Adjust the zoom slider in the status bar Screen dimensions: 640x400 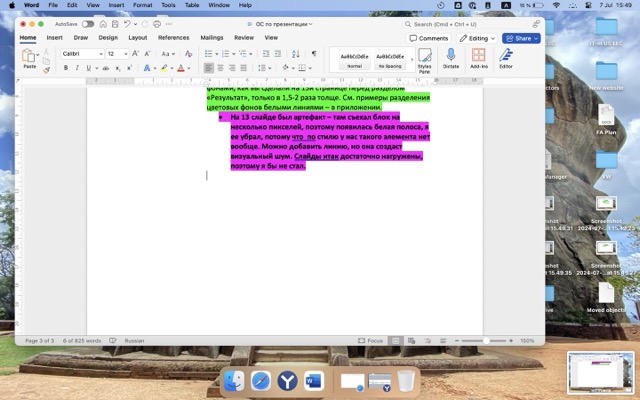coord(487,340)
